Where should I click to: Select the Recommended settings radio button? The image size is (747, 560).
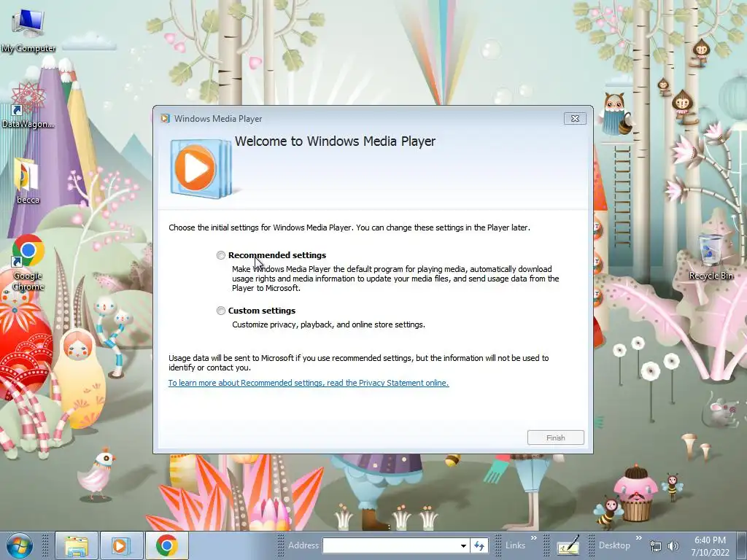(220, 255)
